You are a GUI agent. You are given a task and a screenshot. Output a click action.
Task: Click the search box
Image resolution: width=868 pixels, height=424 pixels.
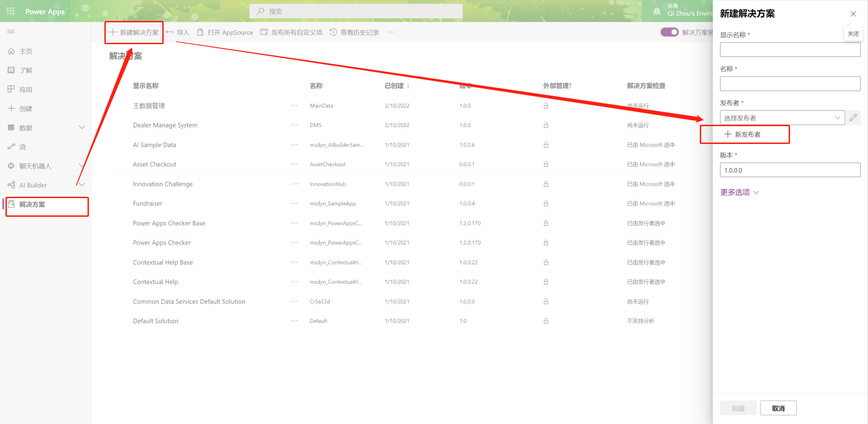click(356, 11)
